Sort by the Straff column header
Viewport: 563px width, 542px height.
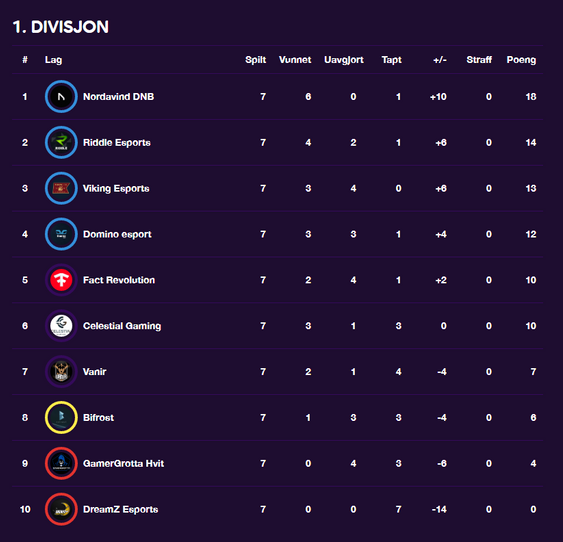(479, 60)
